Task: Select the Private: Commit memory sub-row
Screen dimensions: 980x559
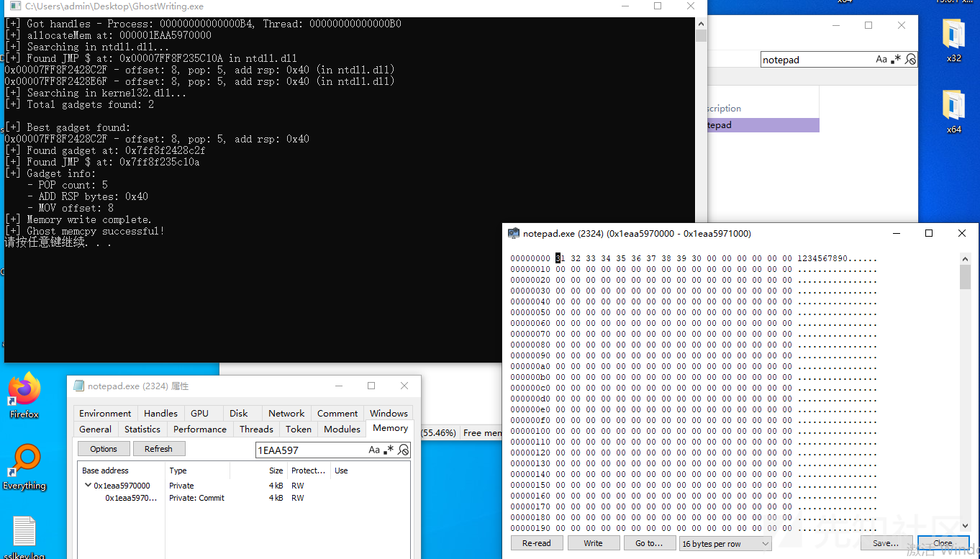Action: (244, 498)
